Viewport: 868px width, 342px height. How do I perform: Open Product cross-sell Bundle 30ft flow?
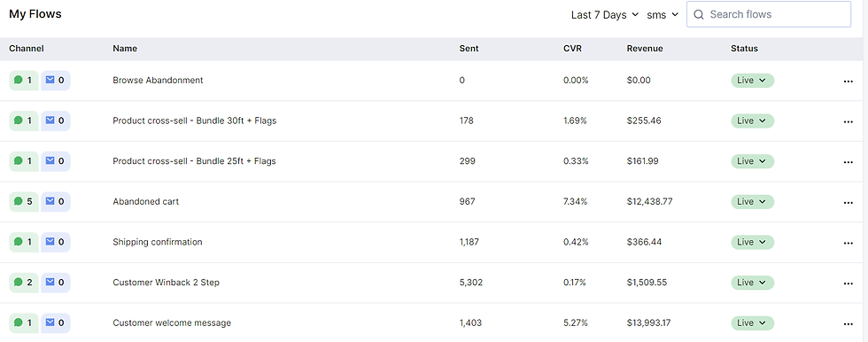[194, 120]
